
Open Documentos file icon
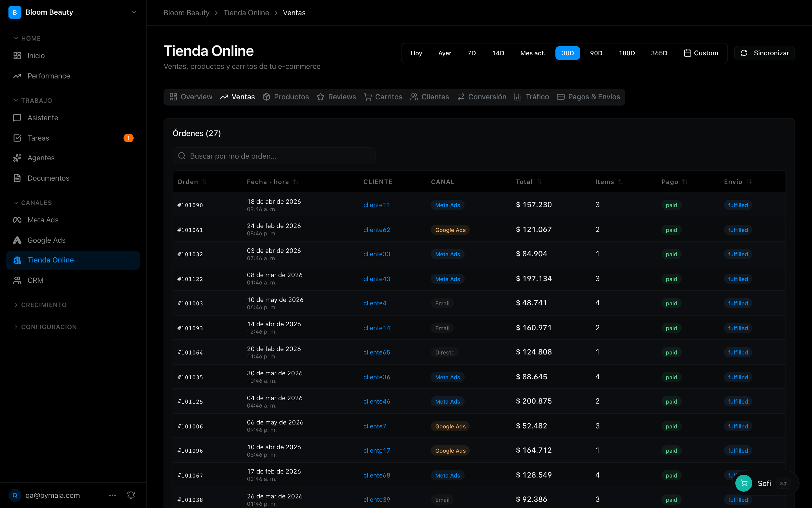(17, 178)
